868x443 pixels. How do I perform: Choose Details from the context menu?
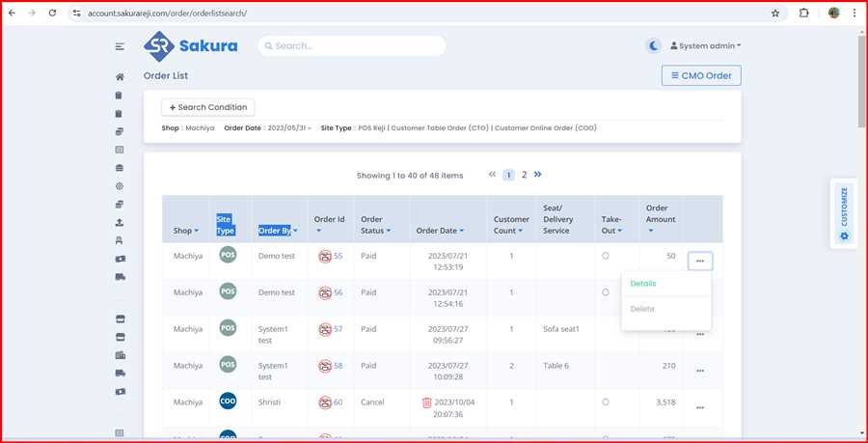[643, 284]
